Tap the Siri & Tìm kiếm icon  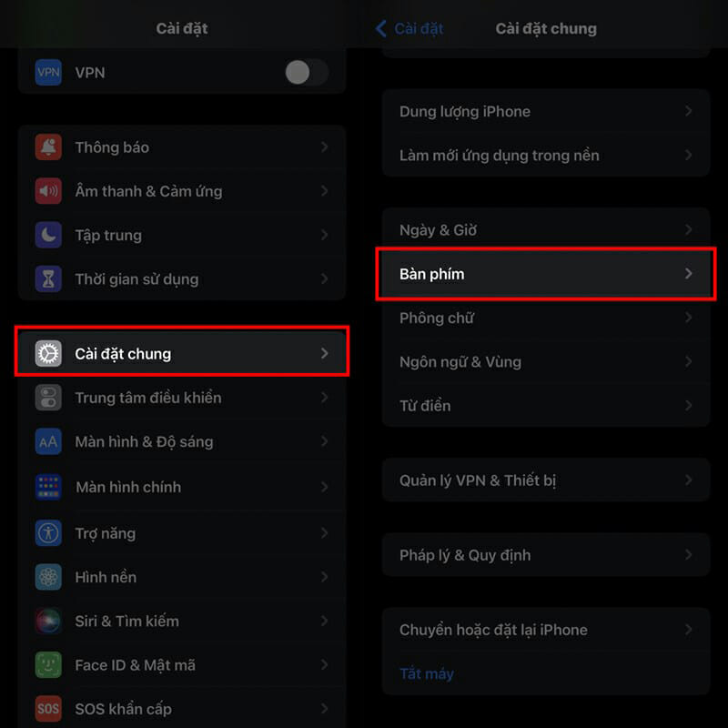[x=48, y=622]
